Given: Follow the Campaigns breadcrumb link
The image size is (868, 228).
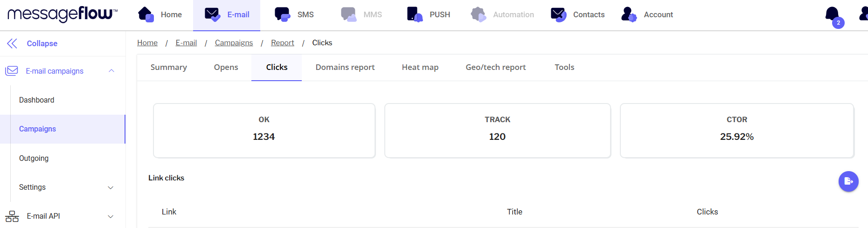Looking at the screenshot, I should [x=234, y=43].
